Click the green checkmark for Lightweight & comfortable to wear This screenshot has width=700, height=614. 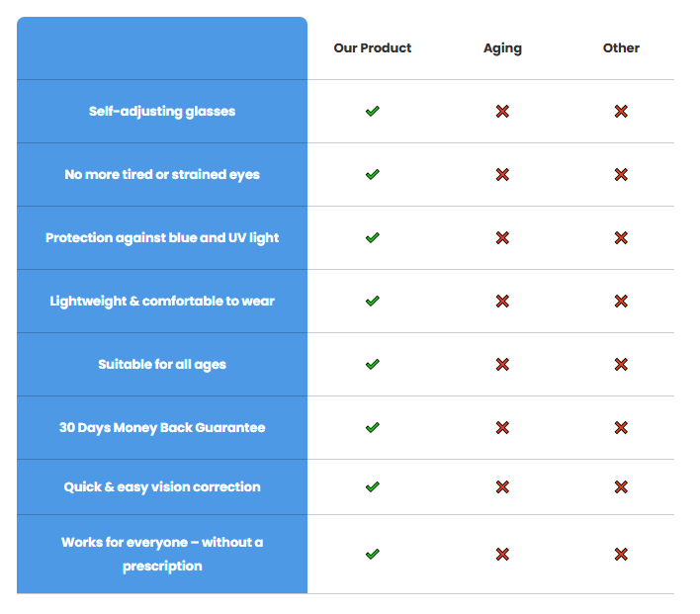372,302
